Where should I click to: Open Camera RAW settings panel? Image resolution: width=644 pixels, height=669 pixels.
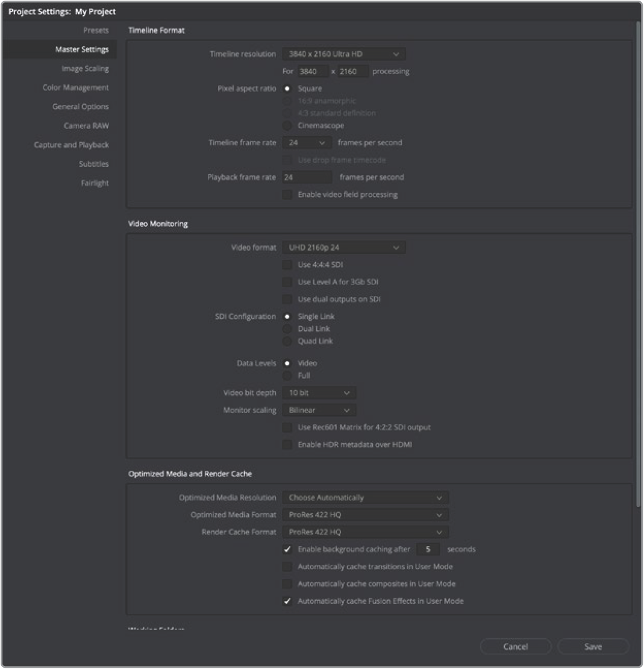coord(86,126)
